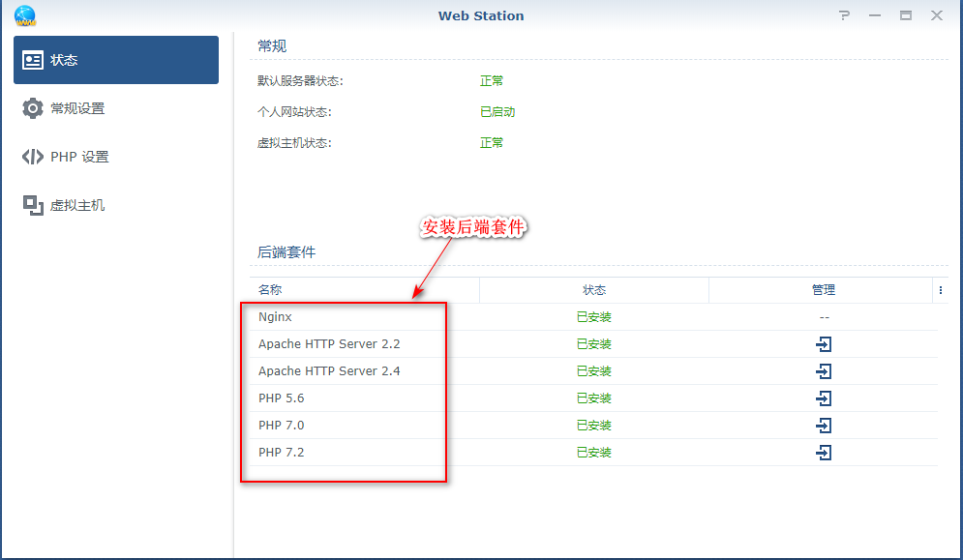Open management for Apache HTTP Server 2.2
Viewport: 963px width, 560px height.
823,343
